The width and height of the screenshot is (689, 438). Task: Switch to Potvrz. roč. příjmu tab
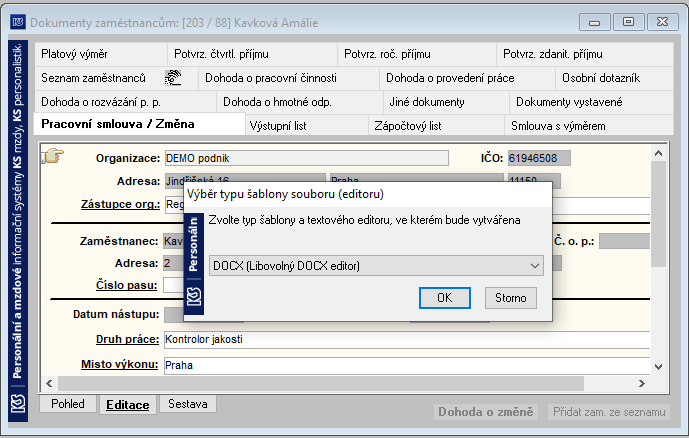point(417,54)
